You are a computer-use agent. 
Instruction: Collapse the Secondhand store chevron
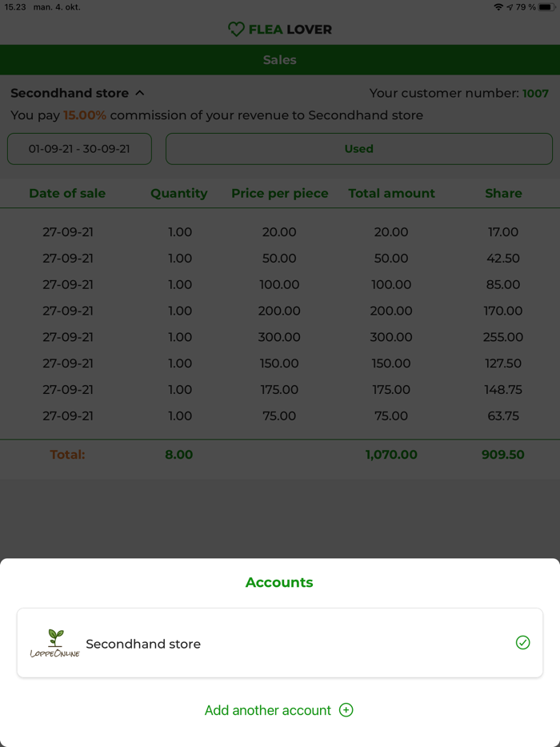tap(140, 93)
